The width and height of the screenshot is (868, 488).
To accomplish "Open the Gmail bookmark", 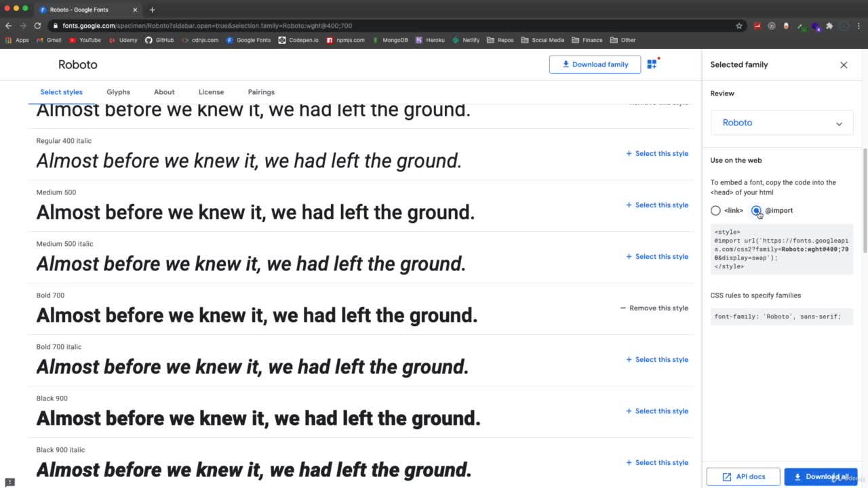I will pos(48,40).
